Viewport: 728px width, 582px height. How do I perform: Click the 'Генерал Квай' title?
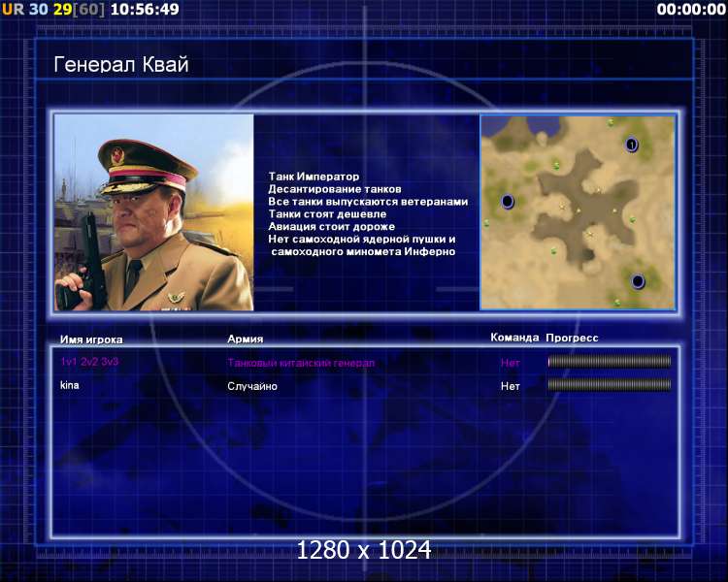(x=121, y=65)
